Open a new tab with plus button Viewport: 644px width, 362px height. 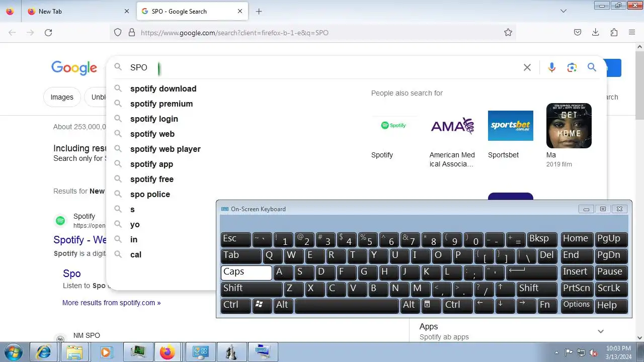click(x=259, y=11)
